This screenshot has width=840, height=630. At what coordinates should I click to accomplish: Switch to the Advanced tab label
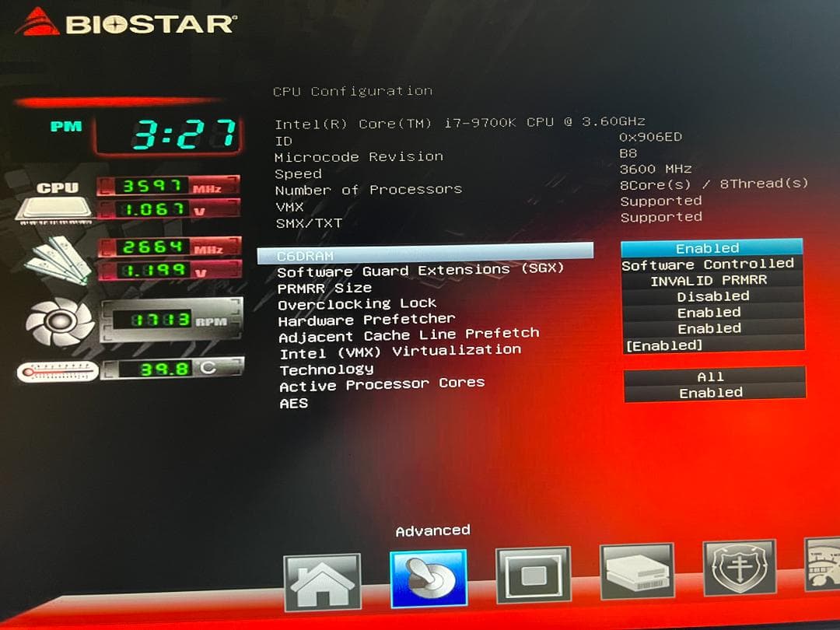pyautogui.click(x=432, y=529)
